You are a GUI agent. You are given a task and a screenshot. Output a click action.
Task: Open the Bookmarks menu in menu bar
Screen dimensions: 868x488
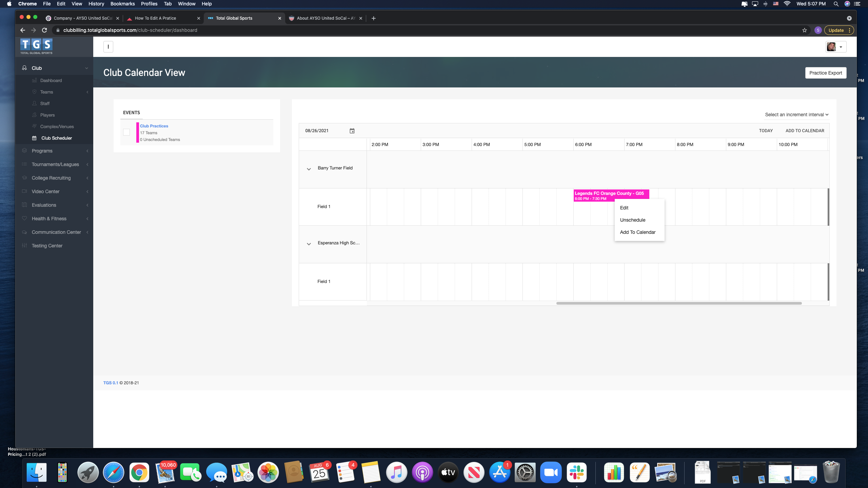(122, 4)
